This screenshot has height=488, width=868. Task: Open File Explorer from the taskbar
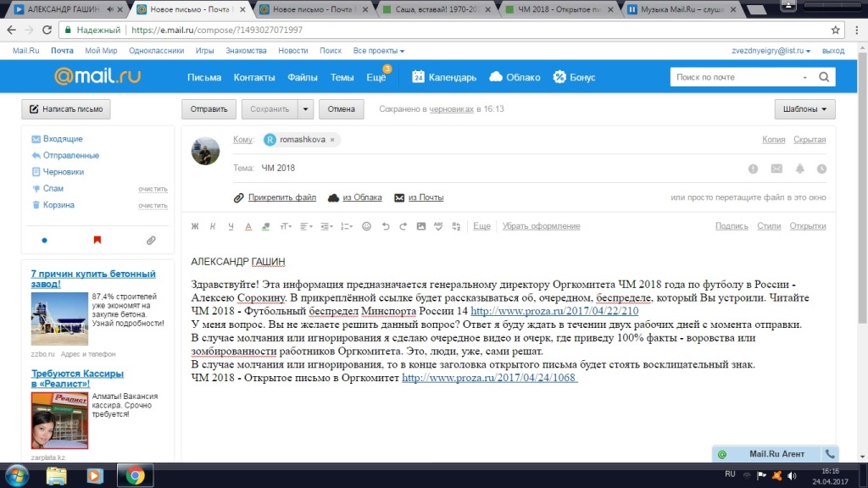[57, 476]
